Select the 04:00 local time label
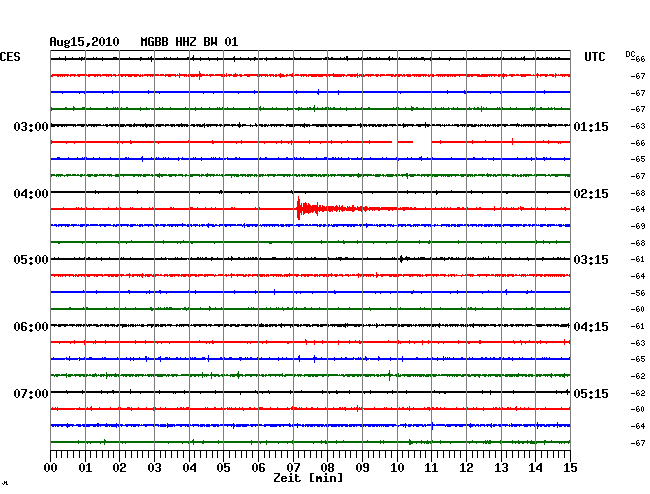This screenshot has width=650, height=494. pyautogui.click(x=31, y=194)
